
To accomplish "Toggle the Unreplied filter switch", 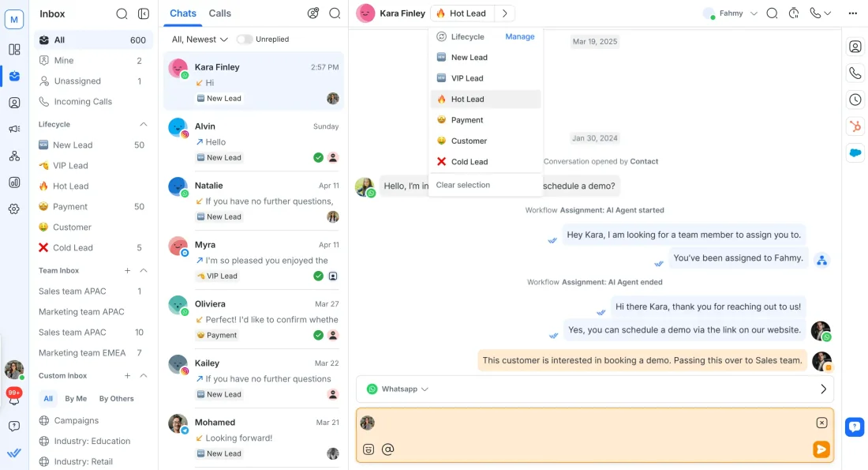I will 245,39.
